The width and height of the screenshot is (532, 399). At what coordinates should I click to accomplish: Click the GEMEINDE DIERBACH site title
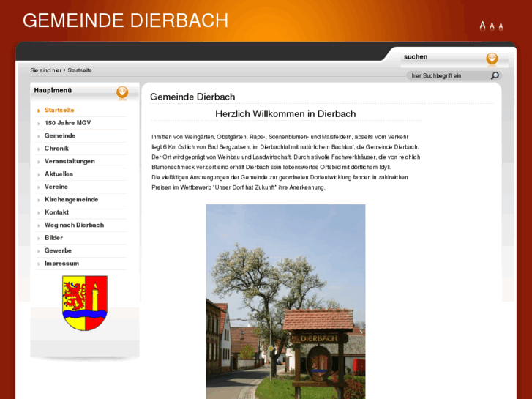click(x=126, y=20)
